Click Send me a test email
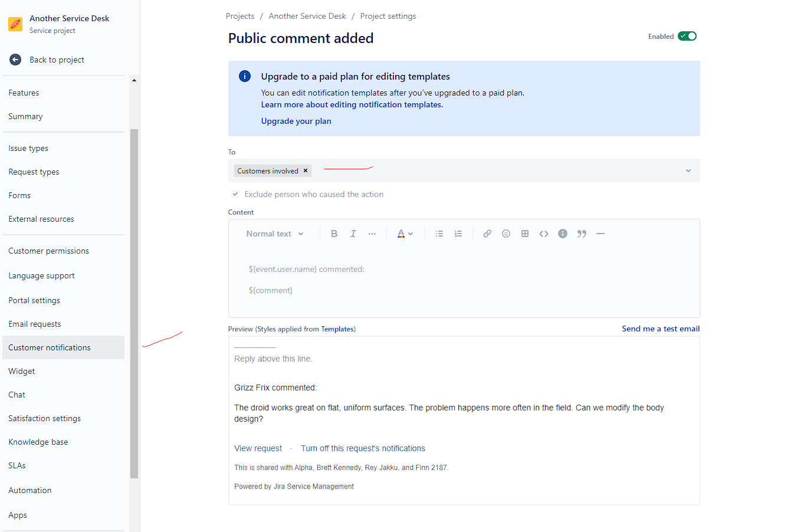This screenshot has width=804, height=532. [x=661, y=329]
